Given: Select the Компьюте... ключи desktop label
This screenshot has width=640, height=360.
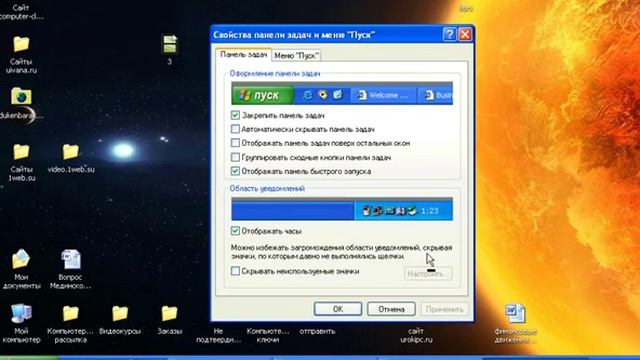Looking at the screenshot, I should point(268,335).
